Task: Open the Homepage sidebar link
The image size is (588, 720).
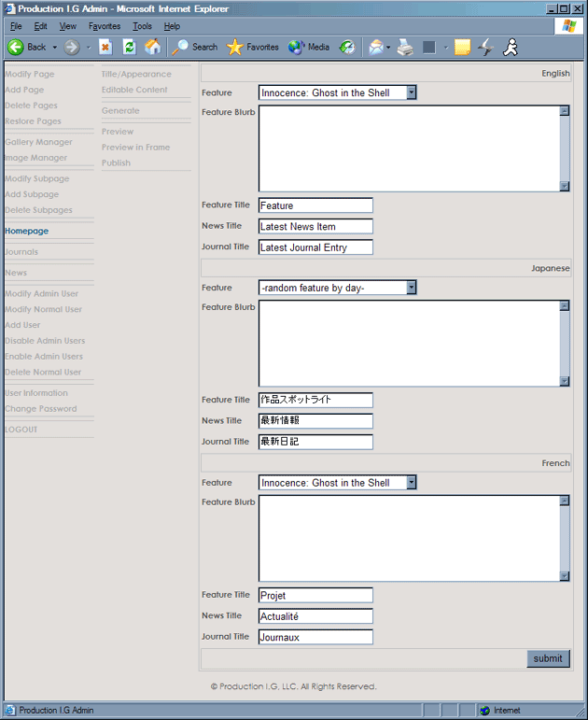Action: (26, 231)
